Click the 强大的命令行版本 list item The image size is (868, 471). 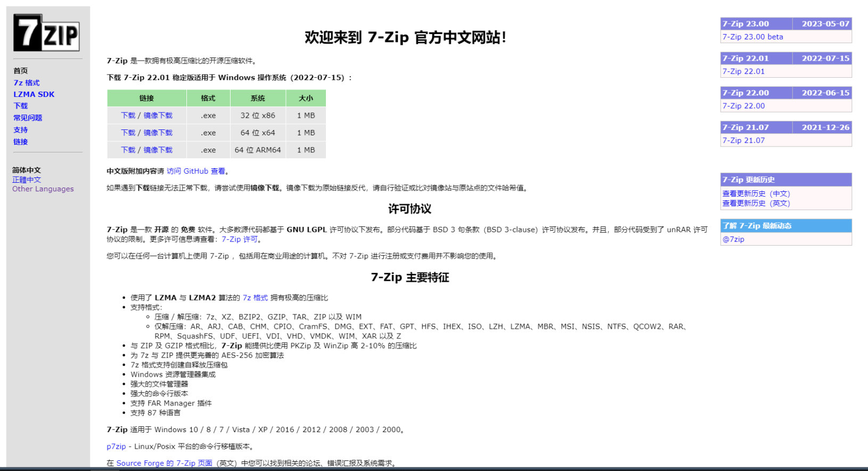point(159,394)
